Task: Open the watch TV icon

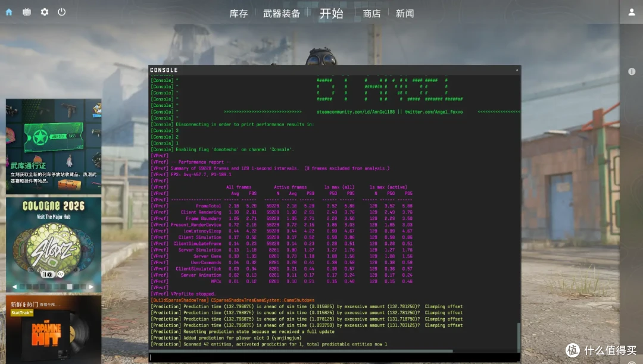Action: coord(27,12)
